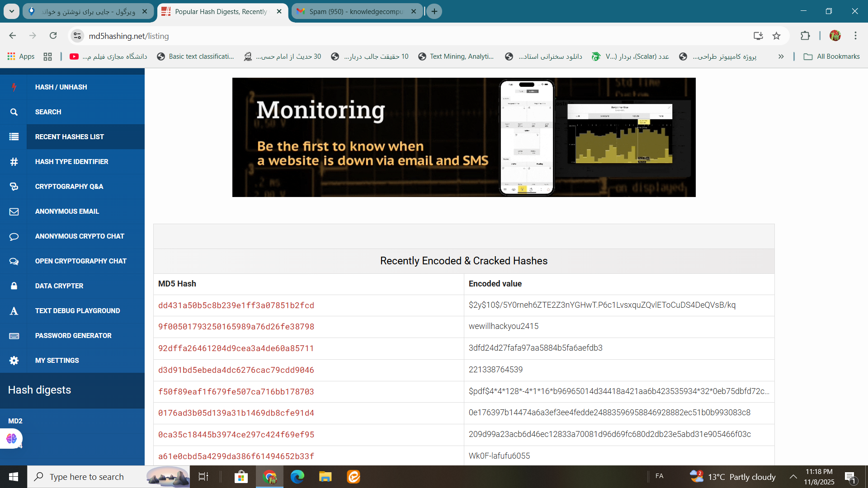
Task: Open the tab search dropdown arrow
Action: (11, 11)
